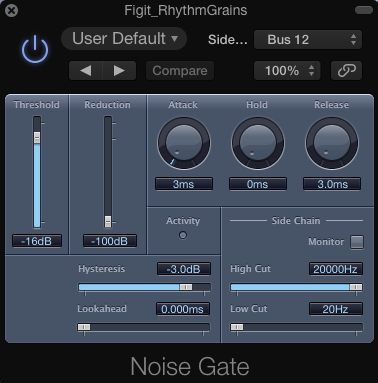Click the Reduction -100dB value field
Screen dimensions: 378x383
point(110,241)
